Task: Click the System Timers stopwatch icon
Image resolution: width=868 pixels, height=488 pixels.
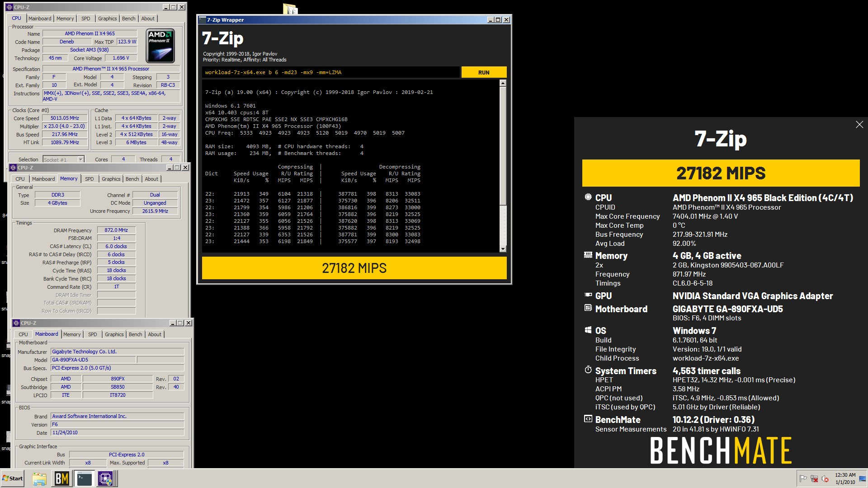Action: (588, 370)
